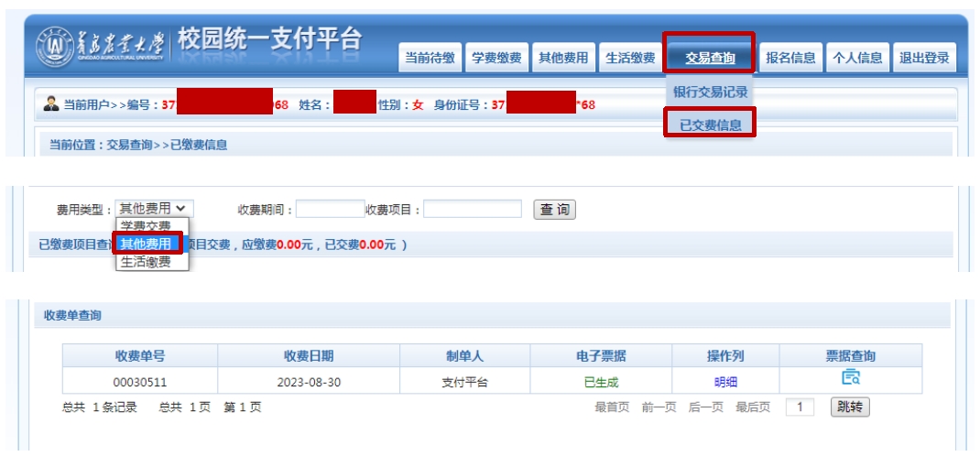Screen dimensions: 980x467
Task: Go to 前一页 in pagination
Action: pyautogui.click(x=659, y=407)
